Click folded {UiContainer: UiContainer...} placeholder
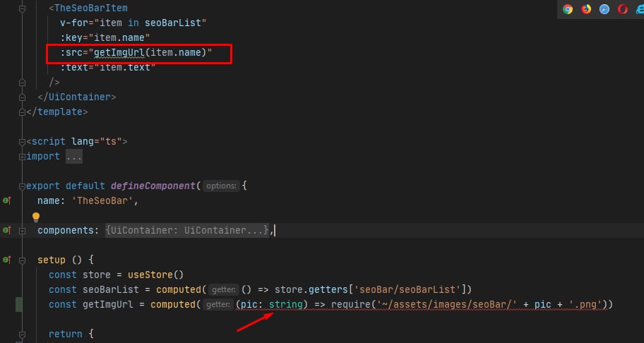Screen dimensions: 644x343 tap(187, 230)
